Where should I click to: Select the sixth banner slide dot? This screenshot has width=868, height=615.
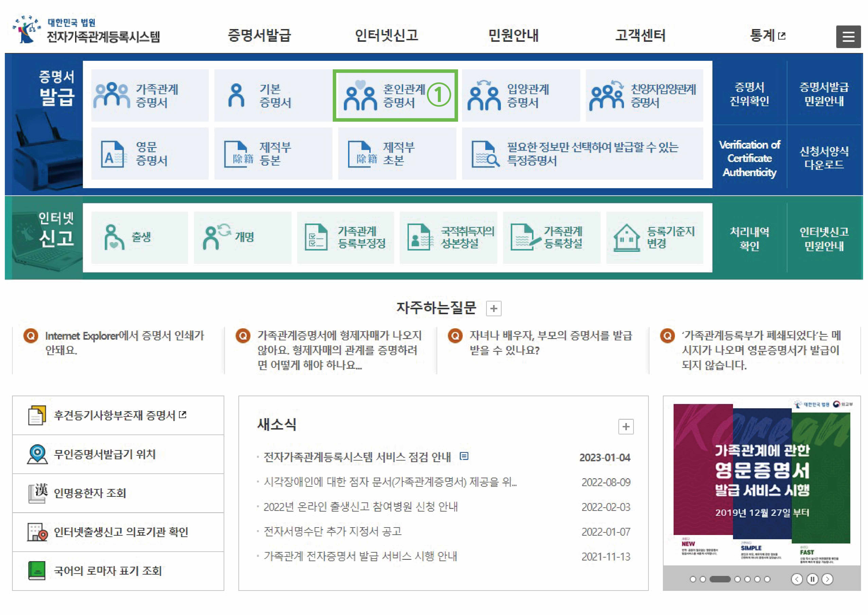(757, 579)
